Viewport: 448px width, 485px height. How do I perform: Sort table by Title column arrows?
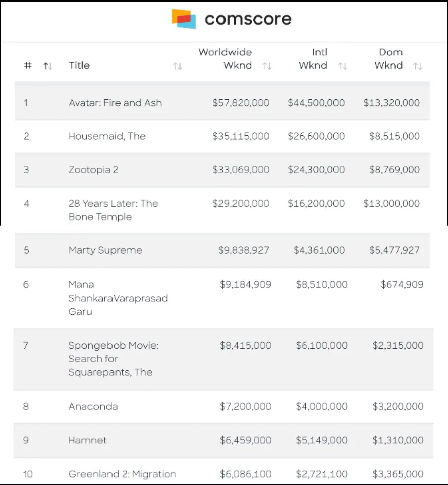(x=177, y=66)
